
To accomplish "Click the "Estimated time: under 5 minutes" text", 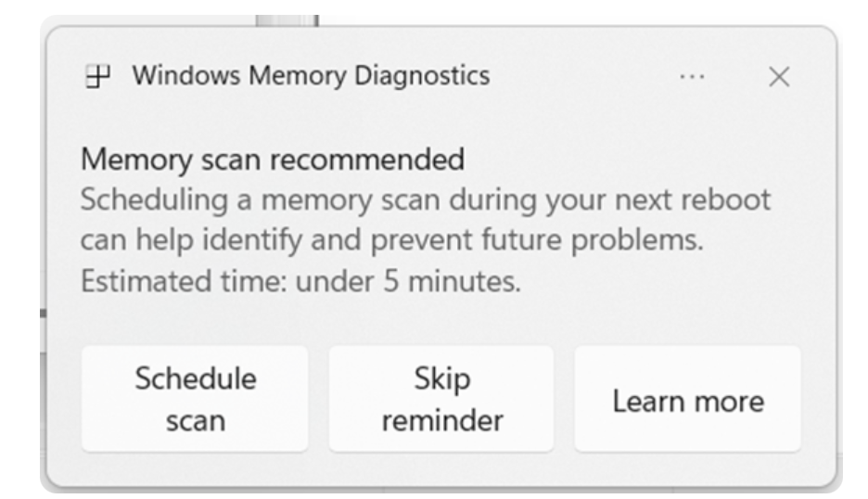I will point(300,281).
